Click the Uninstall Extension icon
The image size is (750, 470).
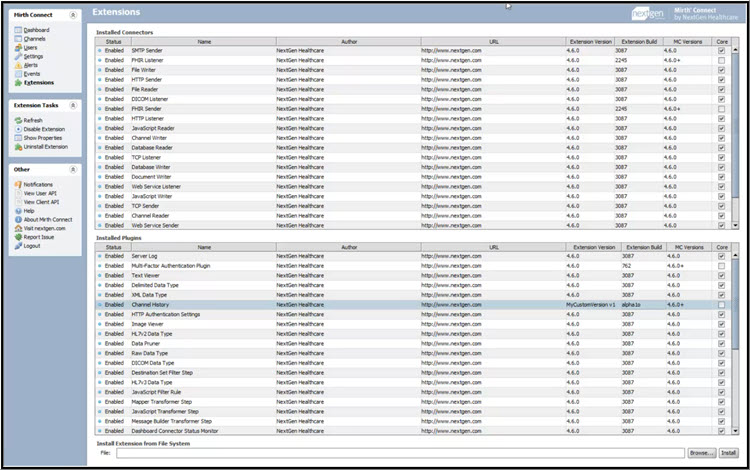[18, 147]
